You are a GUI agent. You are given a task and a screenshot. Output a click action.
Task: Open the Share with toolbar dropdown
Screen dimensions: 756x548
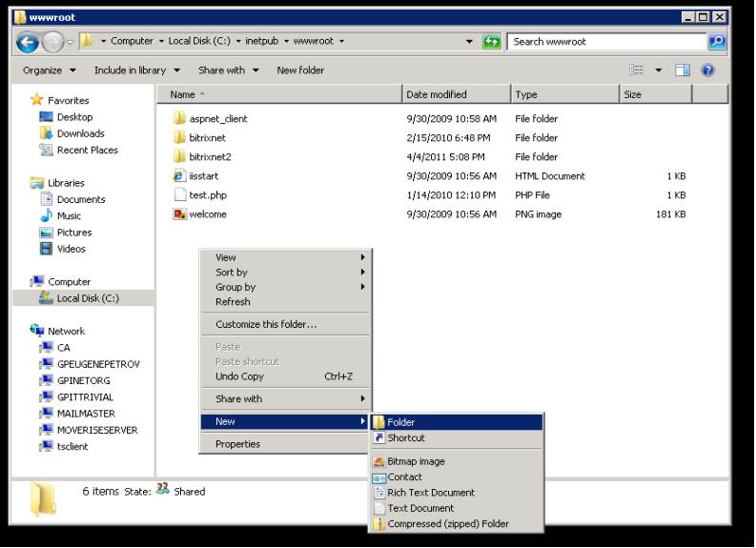(229, 71)
